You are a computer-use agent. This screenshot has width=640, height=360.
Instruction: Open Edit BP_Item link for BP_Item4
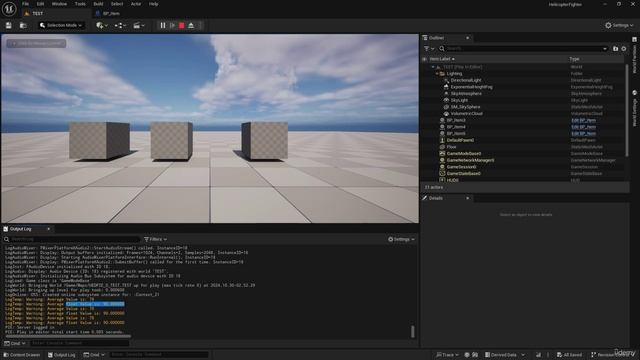583,127
